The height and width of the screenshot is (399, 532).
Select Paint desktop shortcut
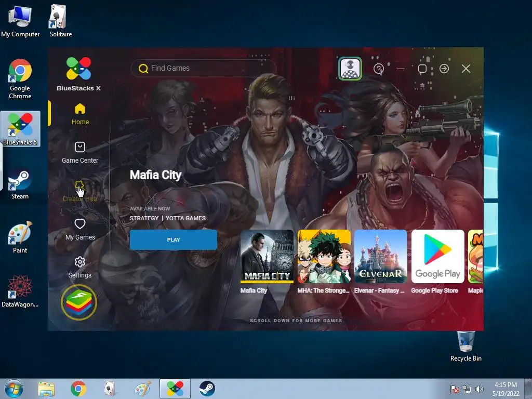pyautogui.click(x=20, y=237)
